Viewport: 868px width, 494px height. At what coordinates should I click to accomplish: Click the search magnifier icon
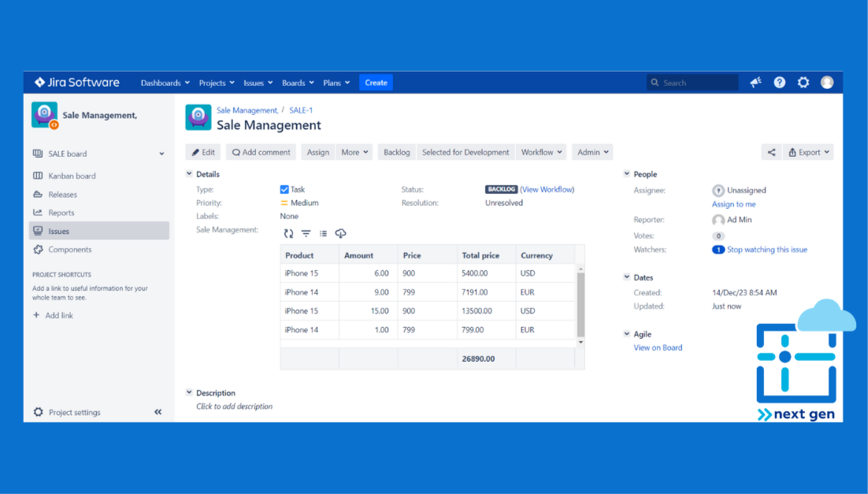tap(655, 83)
